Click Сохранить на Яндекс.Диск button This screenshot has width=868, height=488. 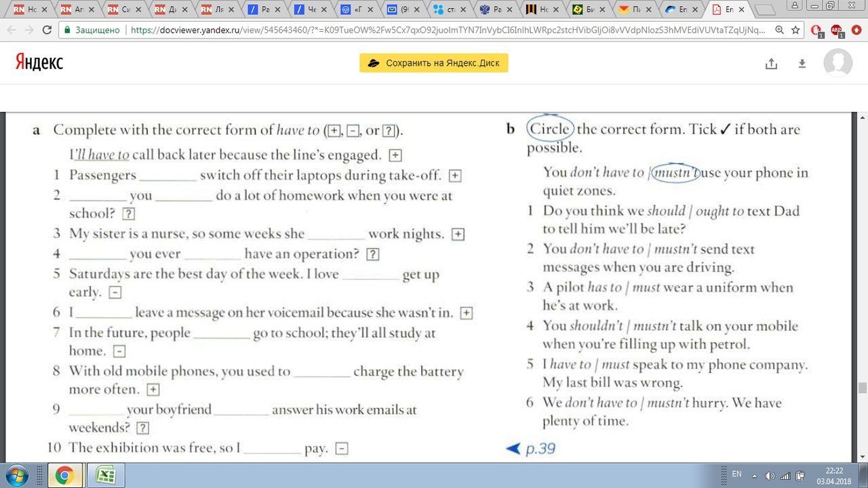(x=433, y=63)
